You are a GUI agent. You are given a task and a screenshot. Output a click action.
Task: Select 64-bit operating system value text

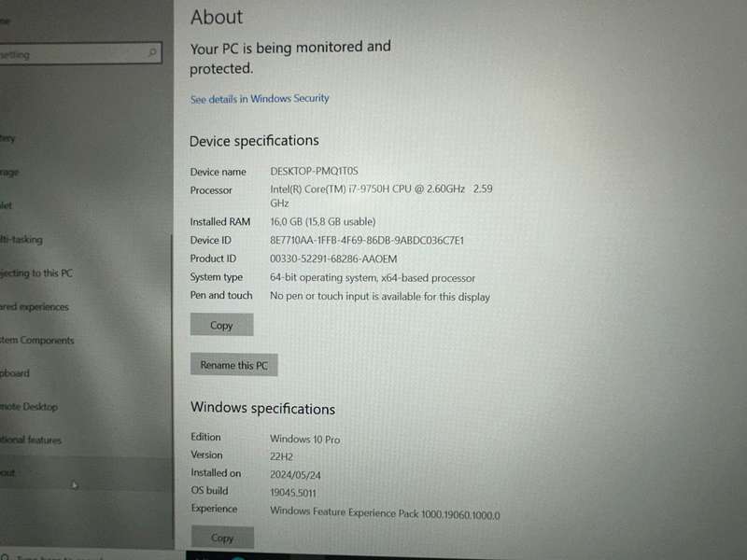[x=373, y=277]
